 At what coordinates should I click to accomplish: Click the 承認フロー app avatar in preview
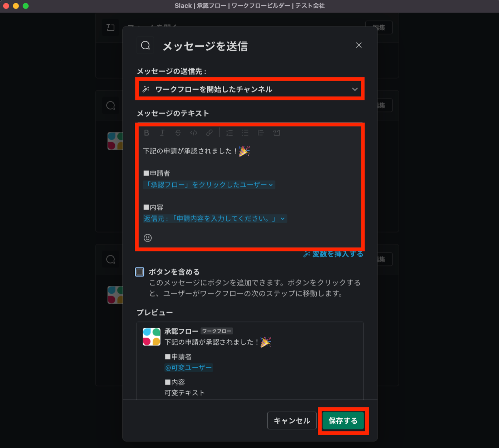coord(152,337)
